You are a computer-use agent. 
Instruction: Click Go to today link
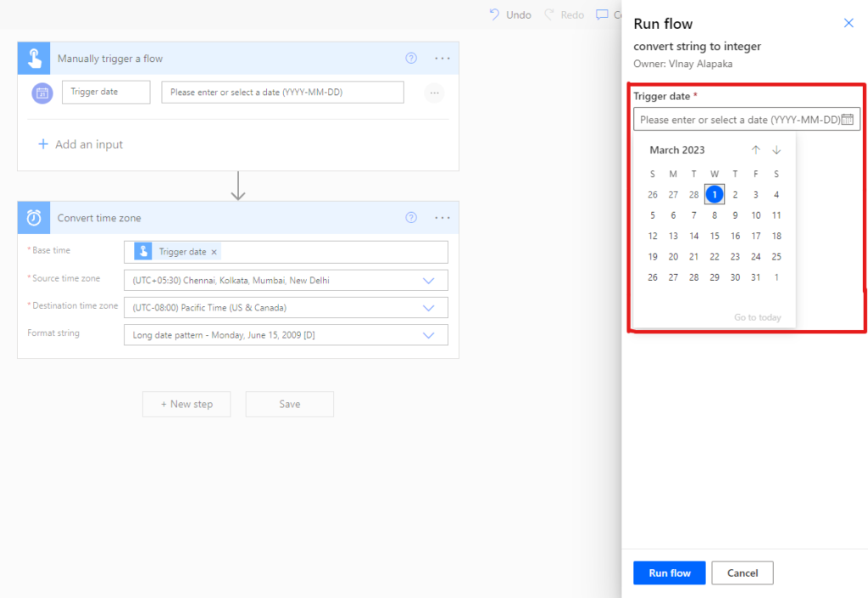point(757,317)
